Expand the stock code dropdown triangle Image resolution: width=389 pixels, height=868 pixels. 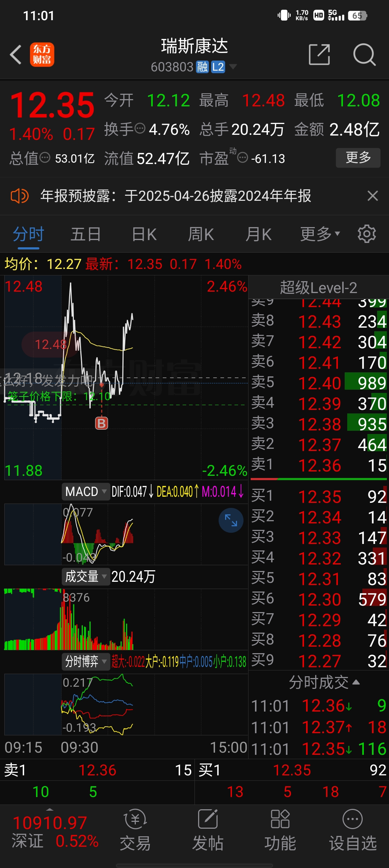(x=233, y=67)
